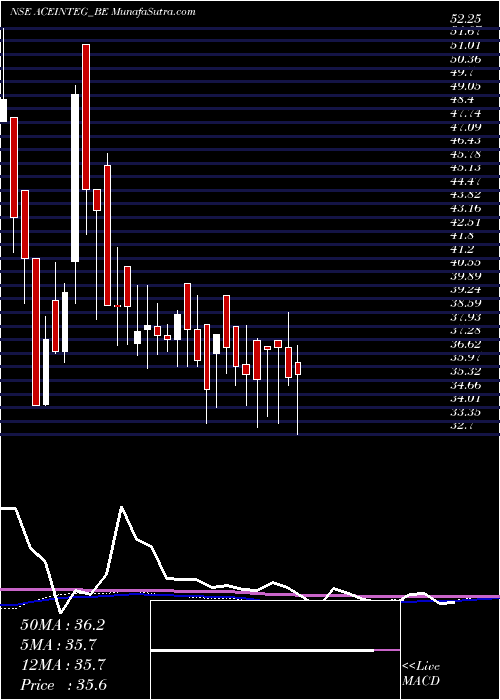This screenshot has width=500, height=700.
Task: Click the 50MA : 36.2 indicator readout
Action: [62, 625]
